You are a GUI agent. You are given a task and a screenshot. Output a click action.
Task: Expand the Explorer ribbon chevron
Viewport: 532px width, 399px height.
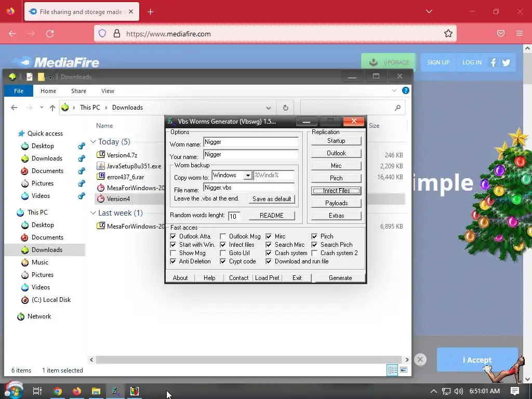click(394, 90)
